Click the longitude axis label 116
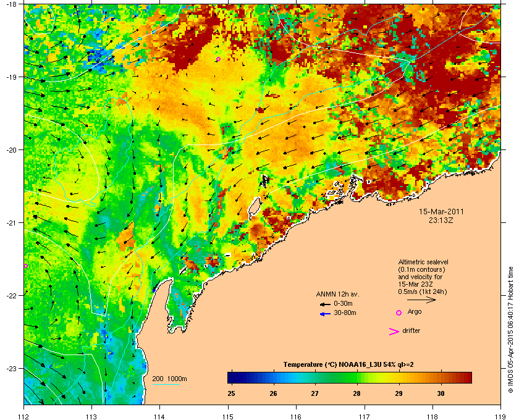 click(x=296, y=416)
